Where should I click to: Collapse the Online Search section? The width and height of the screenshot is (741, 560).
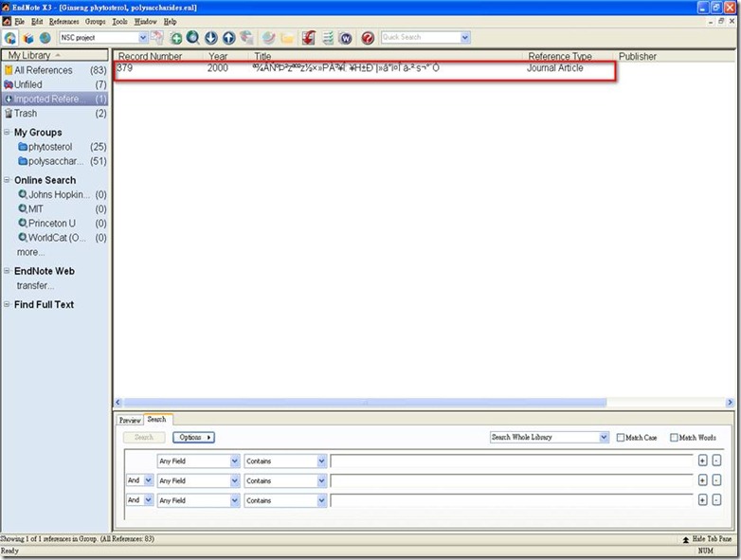pos(7,180)
